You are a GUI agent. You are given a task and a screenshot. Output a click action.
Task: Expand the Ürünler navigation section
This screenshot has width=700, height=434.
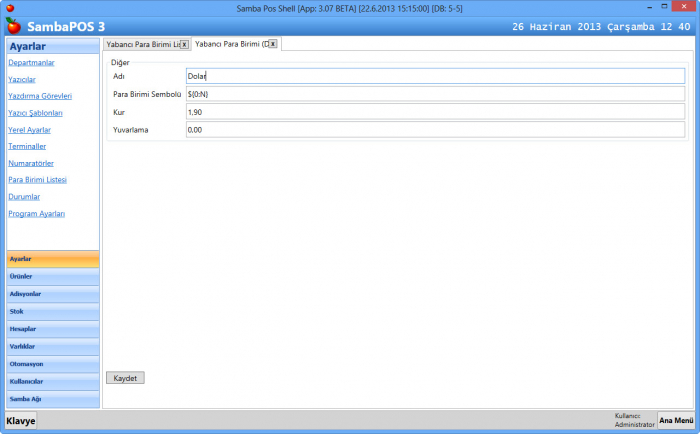pyautogui.click(x=52, y=277)
